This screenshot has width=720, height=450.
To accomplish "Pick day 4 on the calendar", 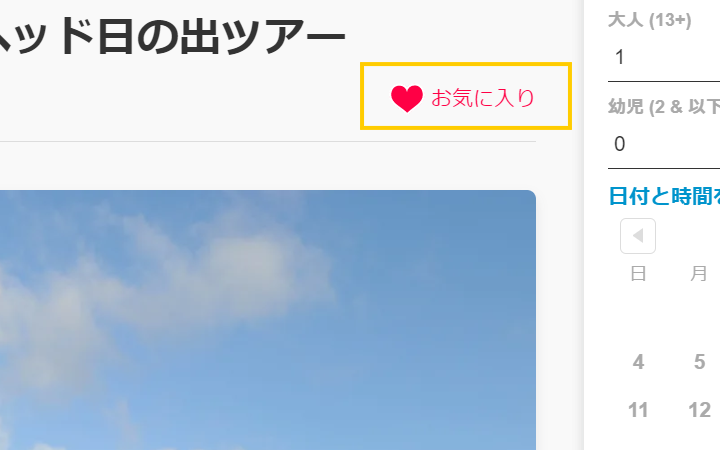I will tap(638, 362).
